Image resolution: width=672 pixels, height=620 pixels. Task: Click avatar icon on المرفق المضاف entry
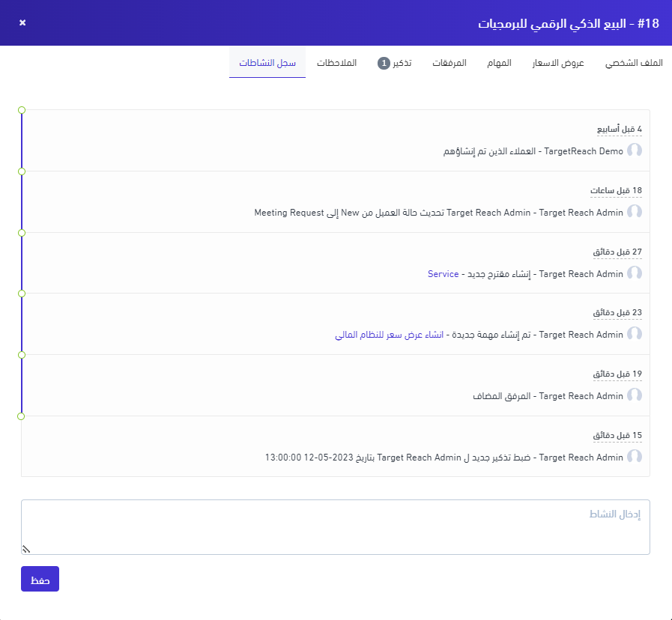635,395
